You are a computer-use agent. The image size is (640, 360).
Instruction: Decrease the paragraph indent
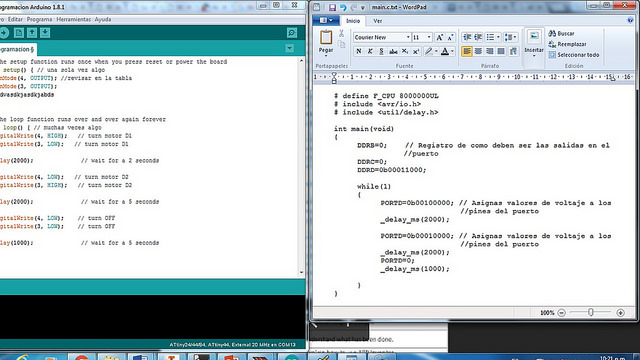467,37
